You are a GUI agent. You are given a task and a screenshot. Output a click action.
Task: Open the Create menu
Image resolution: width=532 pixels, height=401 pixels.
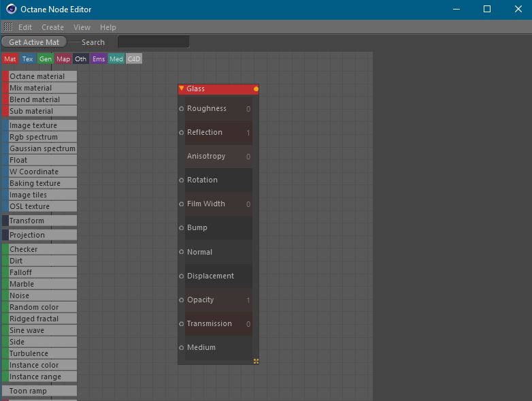[52, 27]
